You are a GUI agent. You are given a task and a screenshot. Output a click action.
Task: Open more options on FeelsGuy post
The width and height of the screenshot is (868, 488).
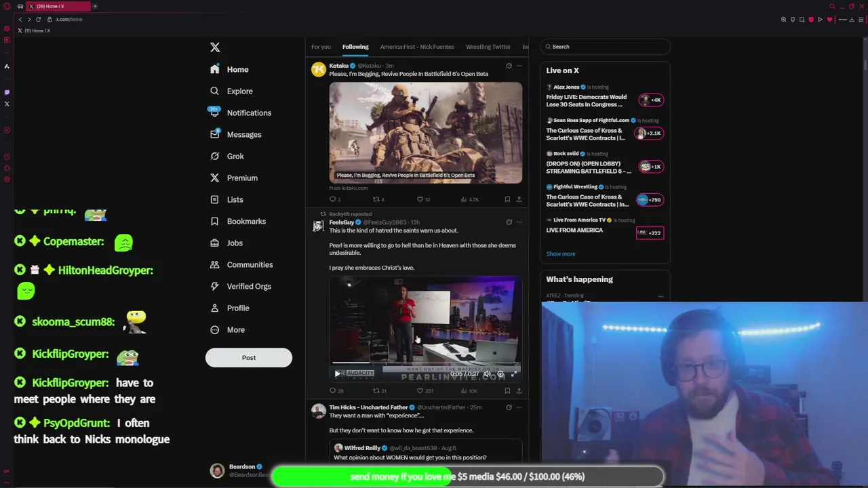point(519,222)
